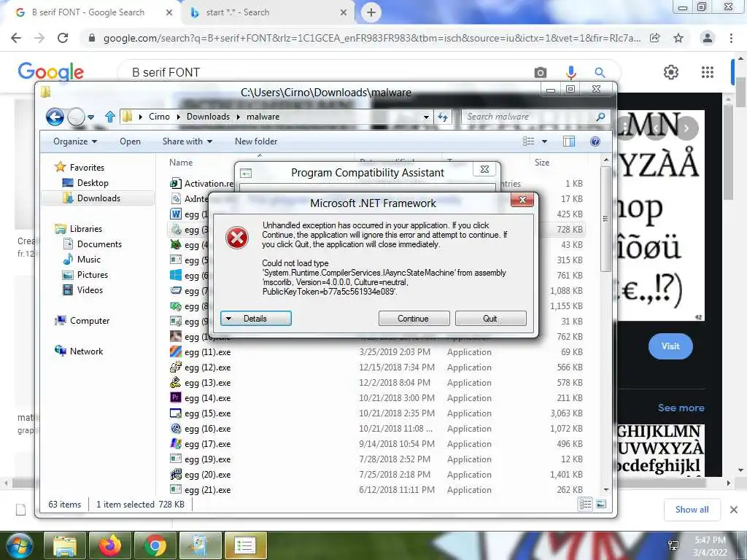
Task: Switch to large icons view in status bar
Action: click(x=601, y=505)
